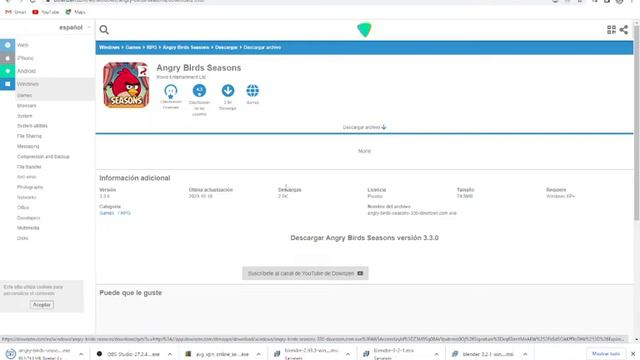Open the Photography category
Image resolution: width=640 pixels, height=360 pixels.
[x=30, y=187]
